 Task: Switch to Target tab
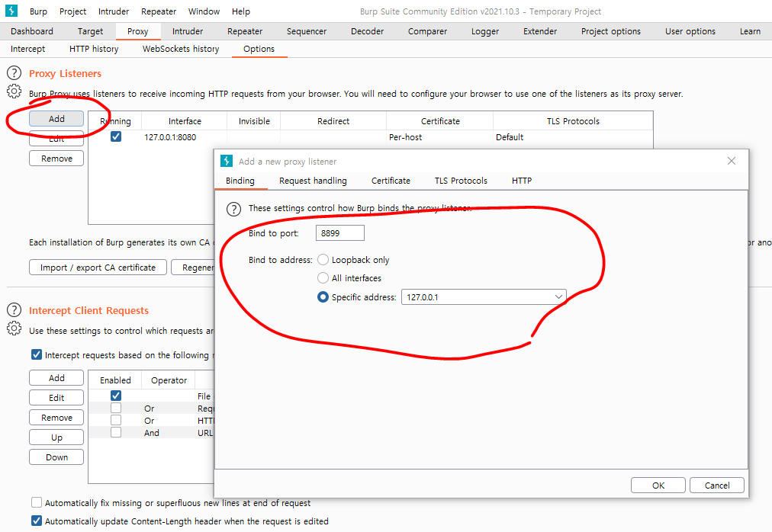coord(90,31)
